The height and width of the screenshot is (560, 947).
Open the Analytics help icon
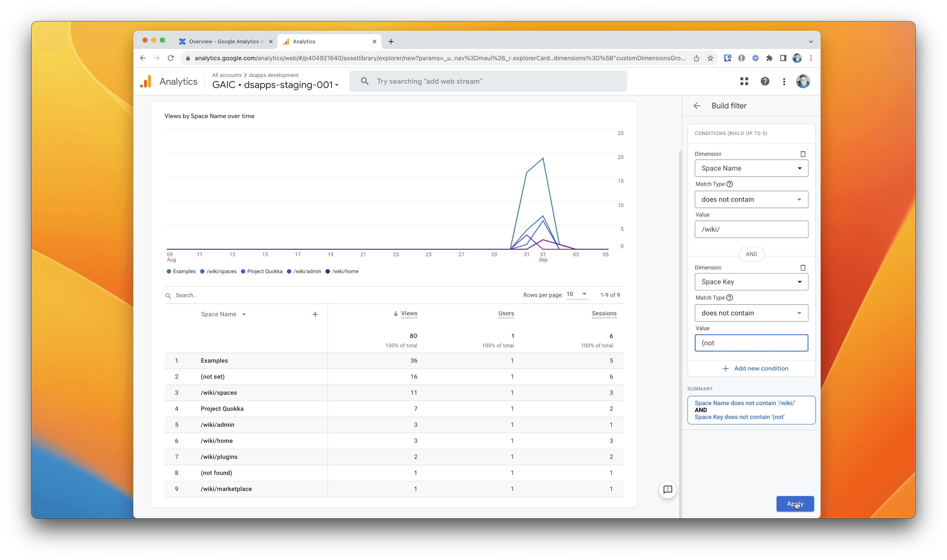click(765, 81)
